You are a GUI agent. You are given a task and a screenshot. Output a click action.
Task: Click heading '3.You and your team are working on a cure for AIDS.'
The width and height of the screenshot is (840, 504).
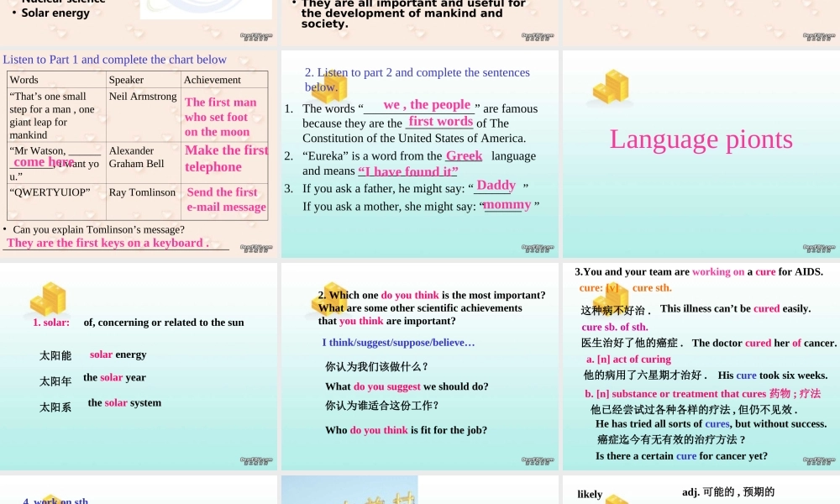(x=699, y=272)
